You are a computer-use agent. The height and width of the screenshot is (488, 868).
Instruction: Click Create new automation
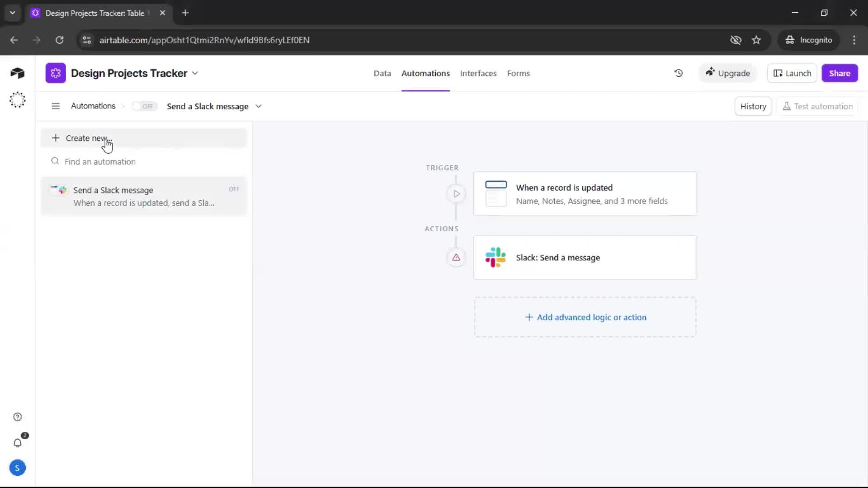[144, 138]
